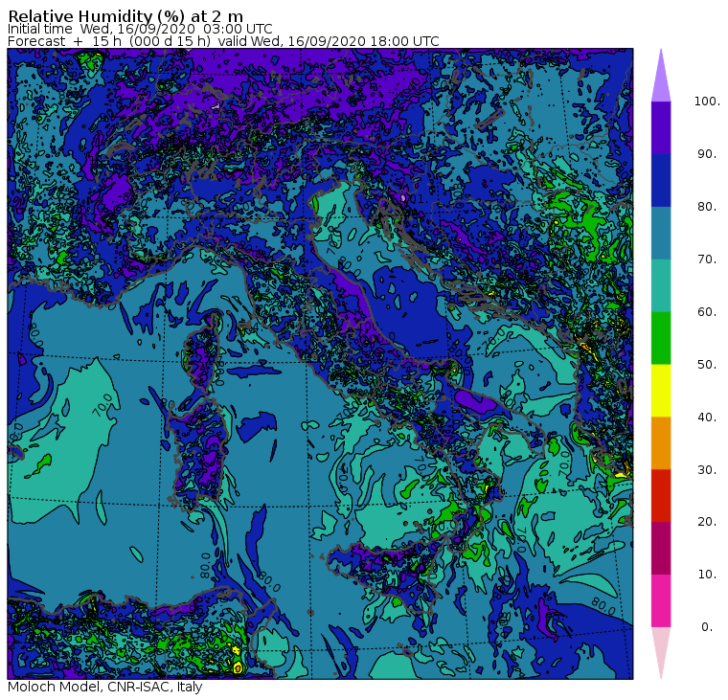The width and height of the screenshot is (728, 700).
Task: Click the title 'Relative Humidity (%) at 2 m'
Action: (125, 16)
